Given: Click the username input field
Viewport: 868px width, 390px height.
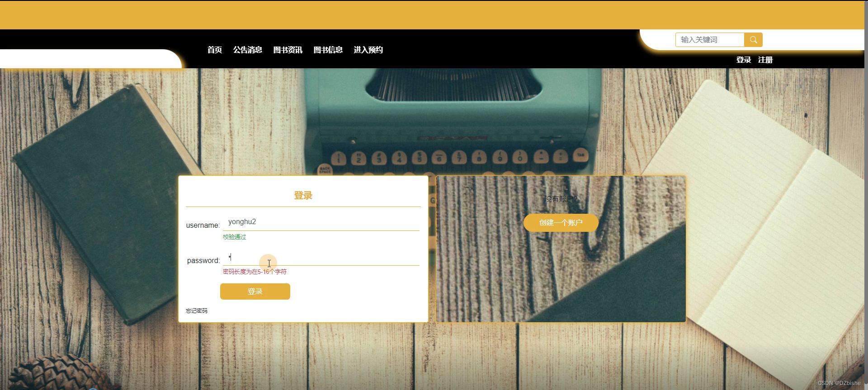Looking at the screenshot, I should (x=321, y=222).
